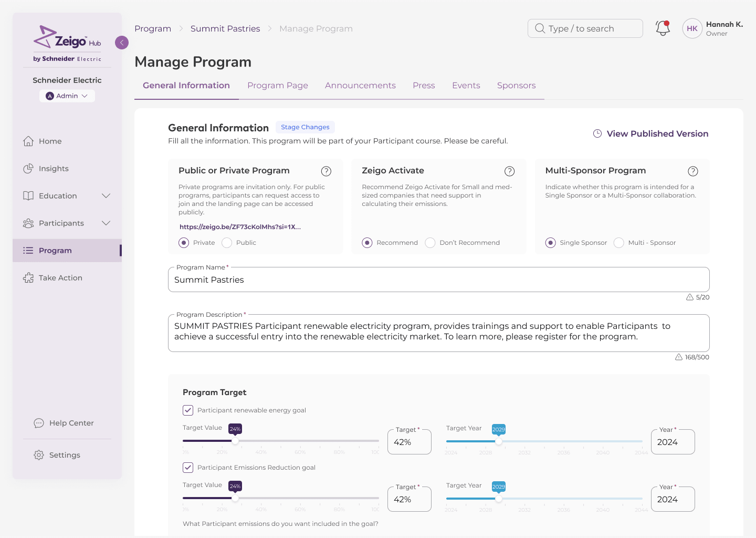Open the Admin role dropdown

point(67,96)
